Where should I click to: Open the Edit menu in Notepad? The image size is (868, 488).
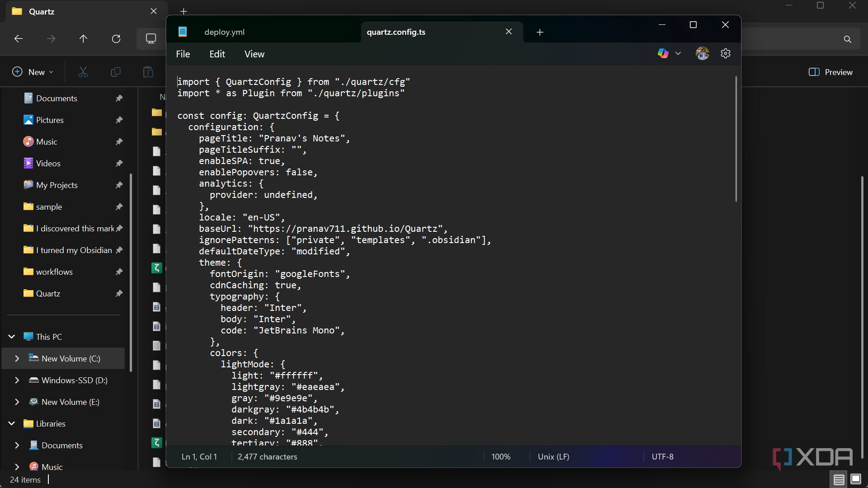(x=217, y=54)
